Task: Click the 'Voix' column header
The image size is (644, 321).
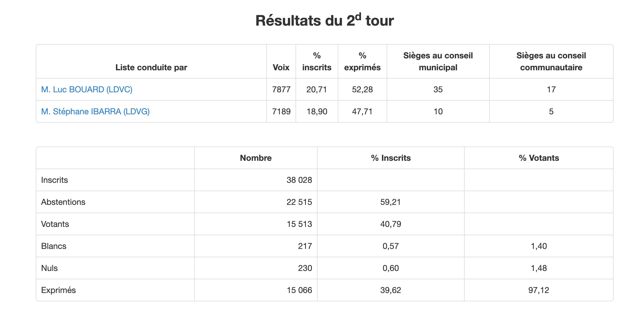Action: [x=281, y=67]
